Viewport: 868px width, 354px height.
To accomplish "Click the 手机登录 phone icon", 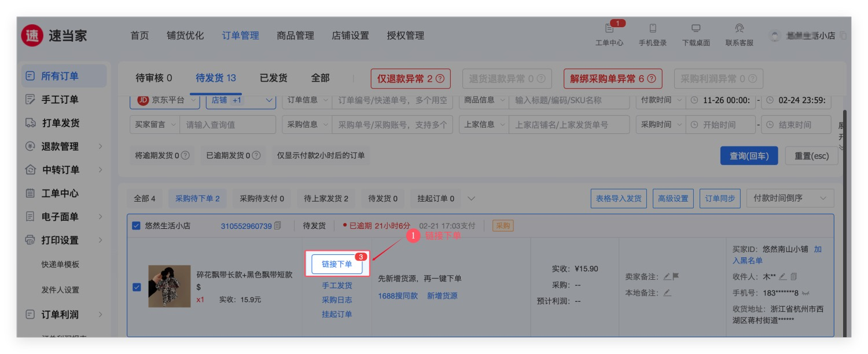I will 652,29.
